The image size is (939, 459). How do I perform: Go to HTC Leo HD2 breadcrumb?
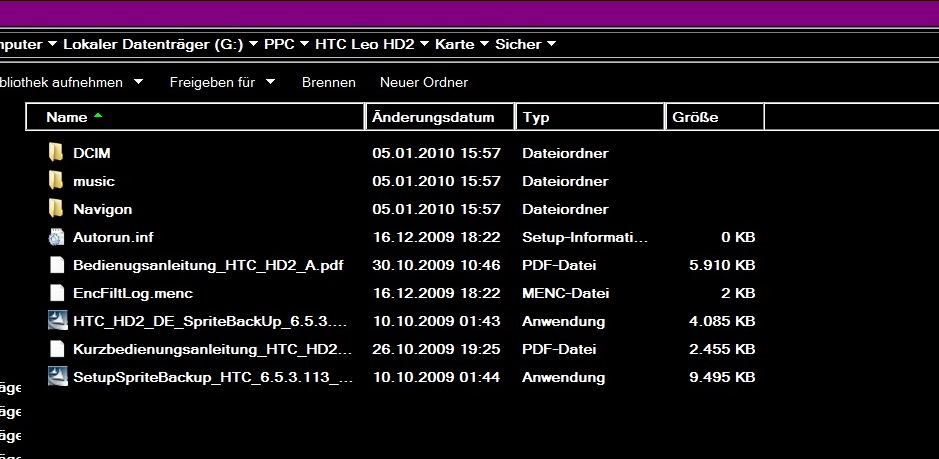coord(365,44)
